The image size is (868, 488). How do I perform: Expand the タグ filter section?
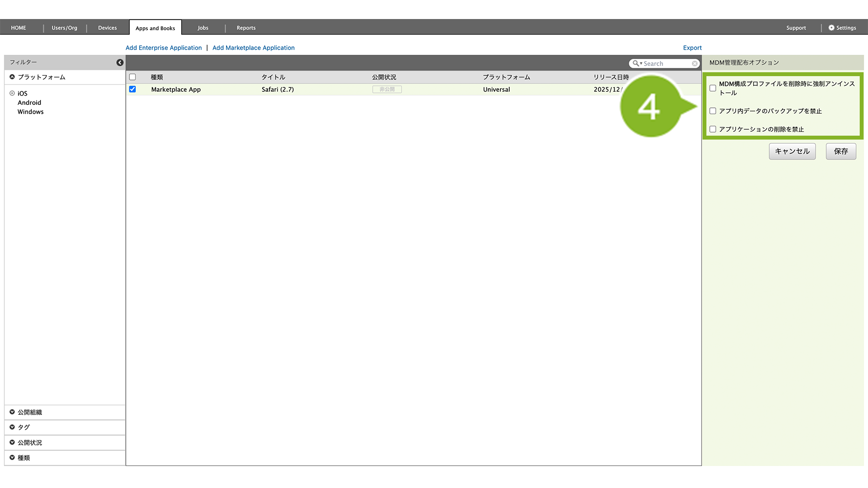12,427
